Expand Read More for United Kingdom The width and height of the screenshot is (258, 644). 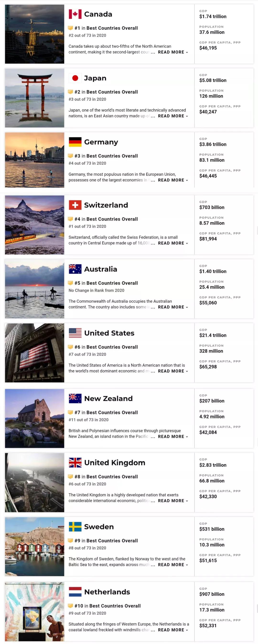tap(173, 501)
